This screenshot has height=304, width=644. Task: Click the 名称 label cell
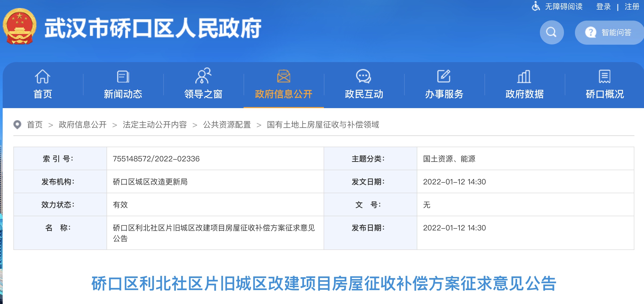60,233
